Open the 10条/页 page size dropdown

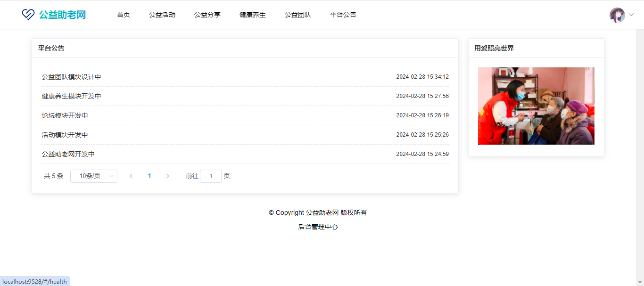94,176
